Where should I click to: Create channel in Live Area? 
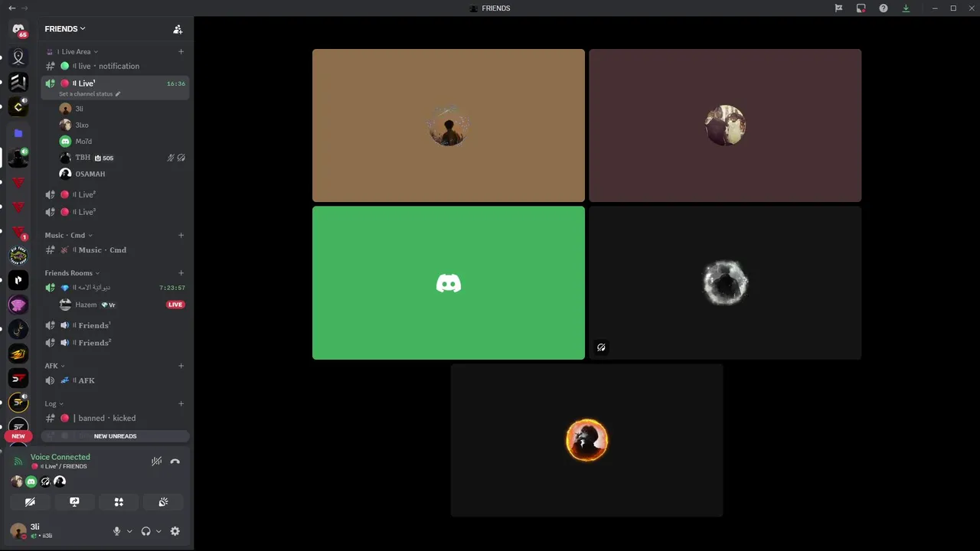point(181,52)
